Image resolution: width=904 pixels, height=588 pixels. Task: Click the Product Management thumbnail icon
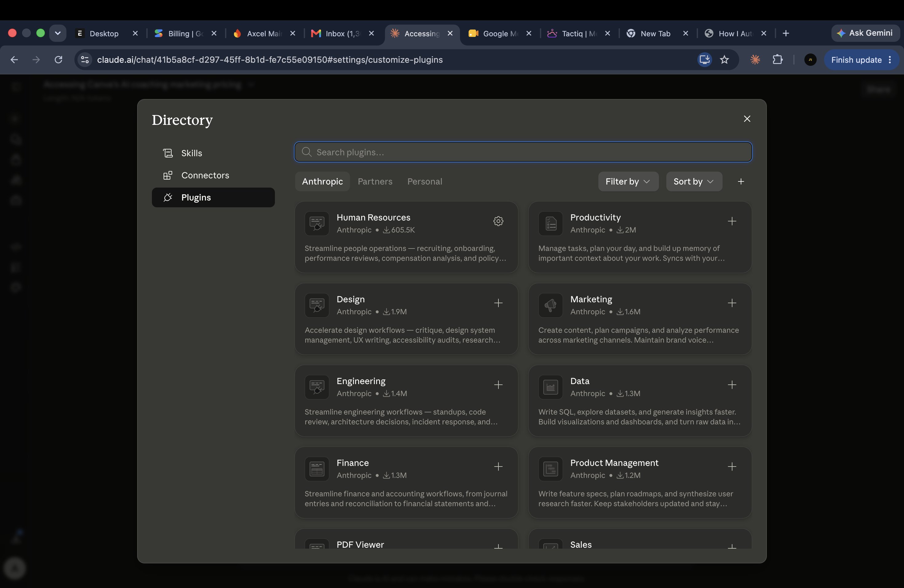point(550,469)
